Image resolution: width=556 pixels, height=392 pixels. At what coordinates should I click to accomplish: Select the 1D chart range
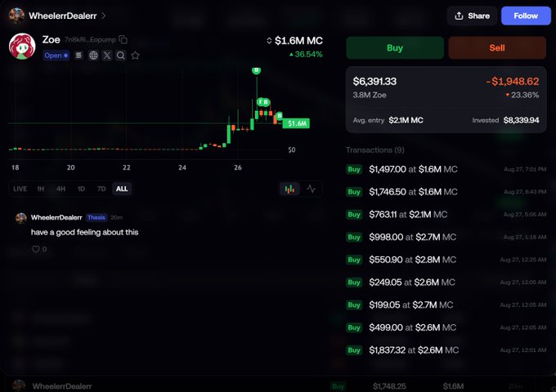coord(81,189)
